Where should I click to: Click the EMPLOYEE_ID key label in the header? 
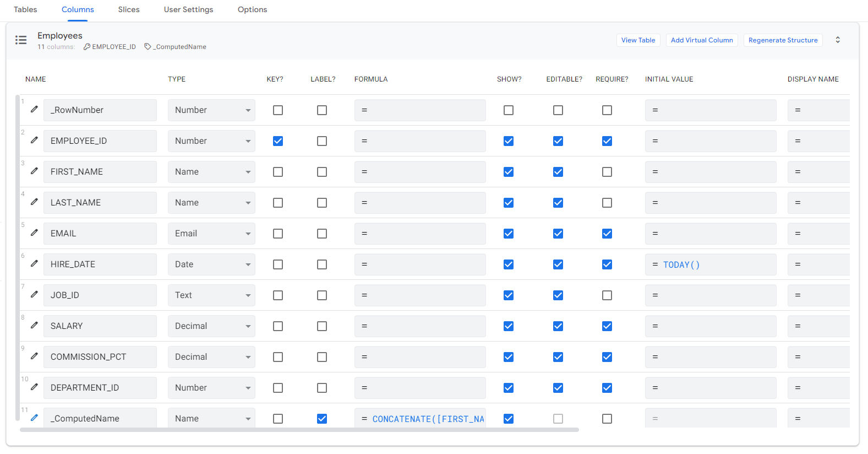[114, 47]
